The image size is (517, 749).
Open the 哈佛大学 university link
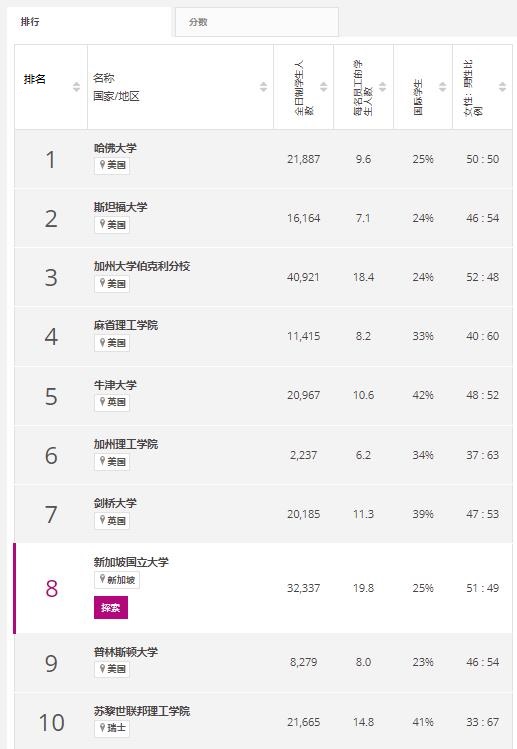[115, 148]
